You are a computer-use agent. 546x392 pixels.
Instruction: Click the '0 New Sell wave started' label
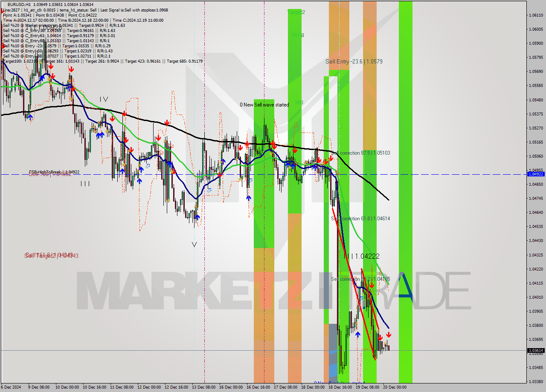264,104
